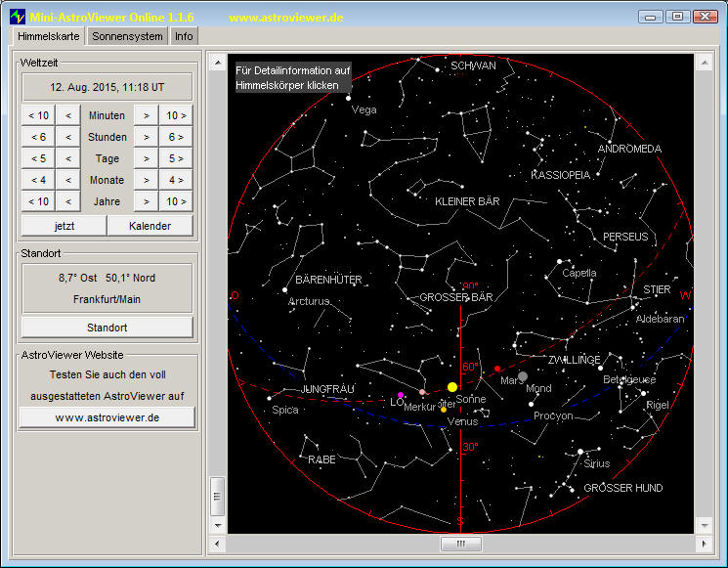Click the star Spica

pyautogui.click(x=270, y=398)
